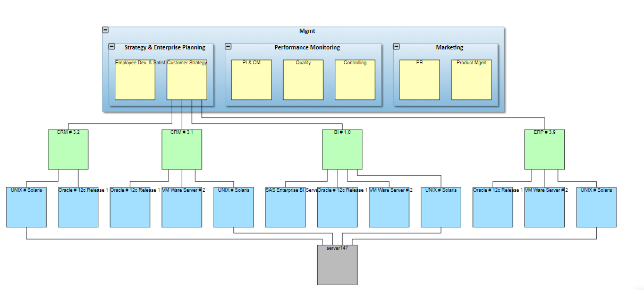644x290 pixels.
Task: Click the Mgmt title header
Action: [307, 31]
